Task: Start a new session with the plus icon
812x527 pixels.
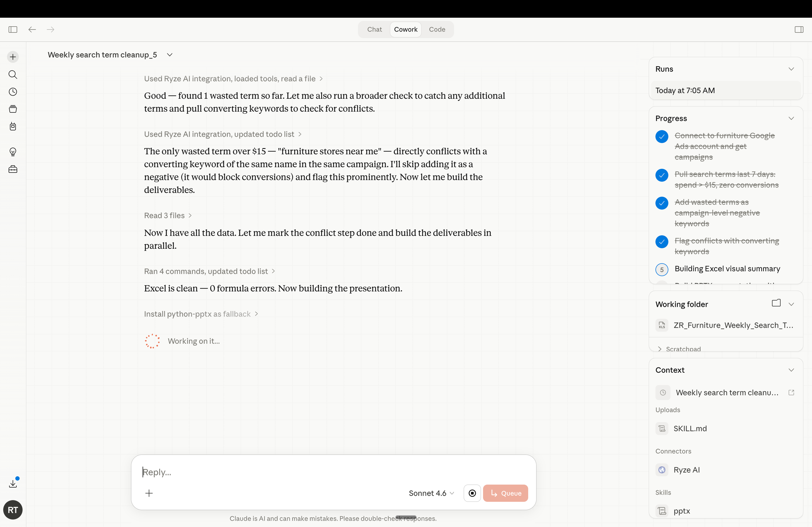Action: point(13,57)
